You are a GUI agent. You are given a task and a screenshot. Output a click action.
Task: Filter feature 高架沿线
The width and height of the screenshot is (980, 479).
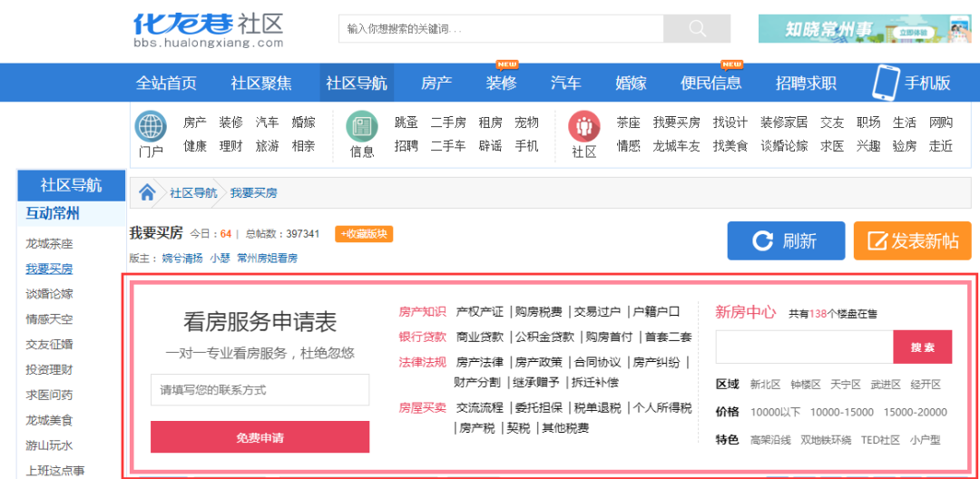coord(770,440)
